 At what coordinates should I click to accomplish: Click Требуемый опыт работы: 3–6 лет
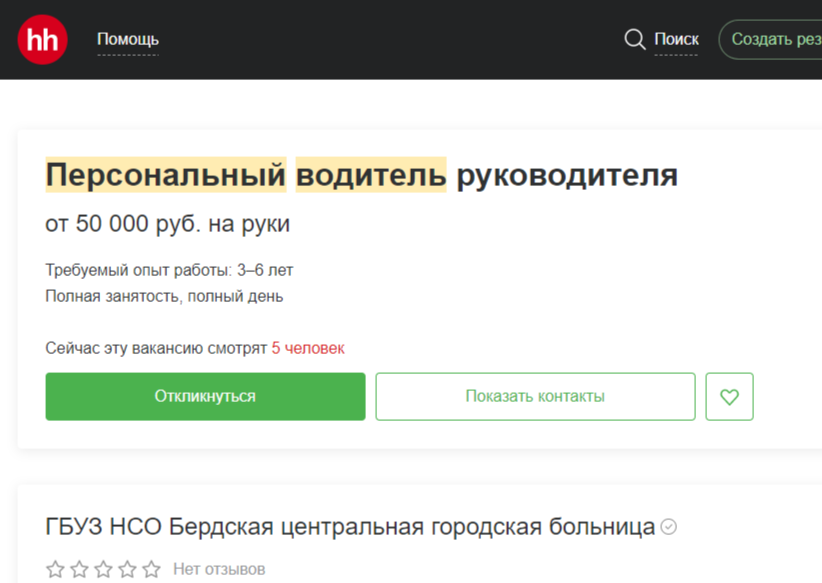pyautogui.click(x=169, y=270)
